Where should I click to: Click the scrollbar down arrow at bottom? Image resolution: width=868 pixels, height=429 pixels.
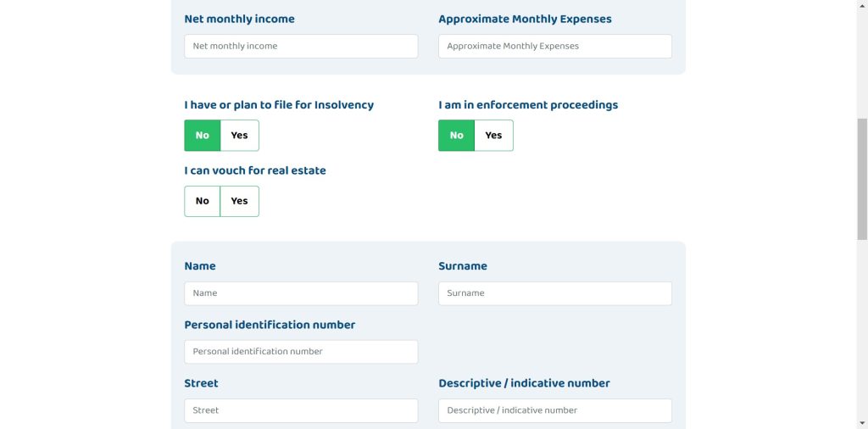[862, 424]
